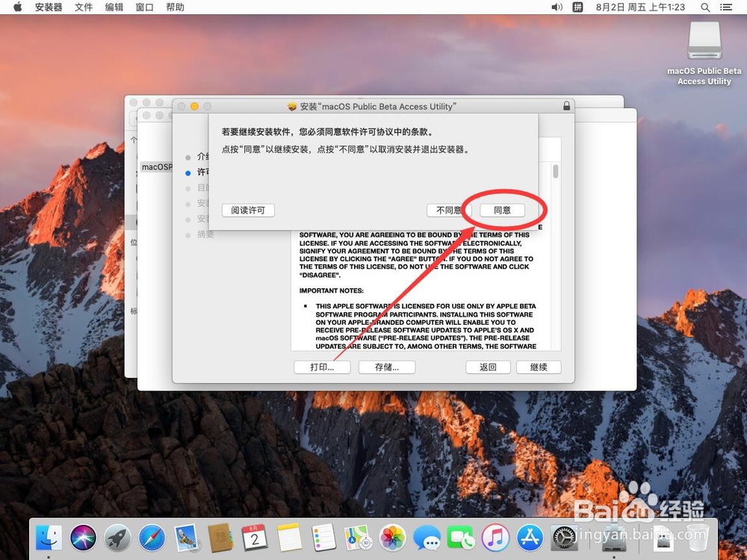Open Notification Center list icon
The image size is (747, 560).
click(725, 7)
